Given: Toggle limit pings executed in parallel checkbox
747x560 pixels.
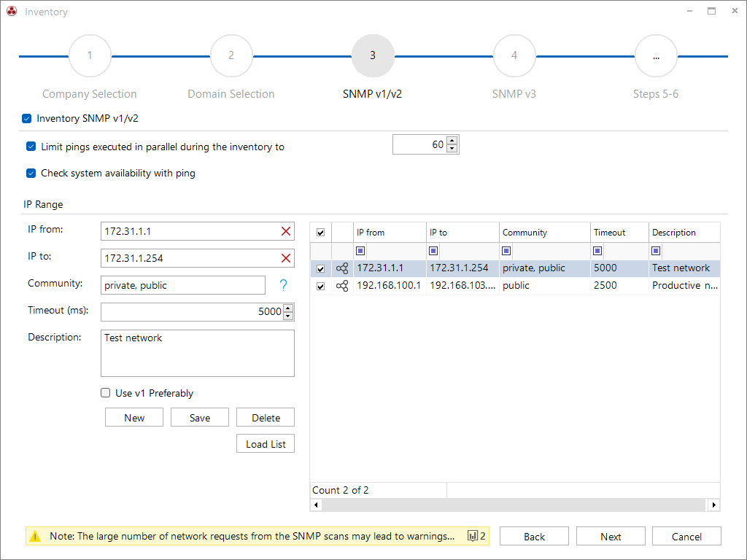Looking at the screenshot, I should tap(31, 147).
